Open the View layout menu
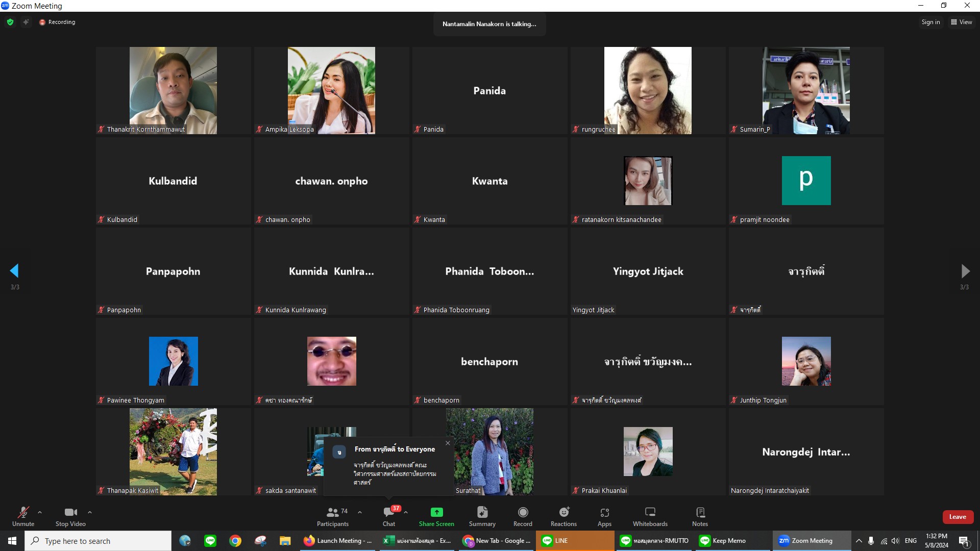 pyautogui.click(x=961, y=22)
